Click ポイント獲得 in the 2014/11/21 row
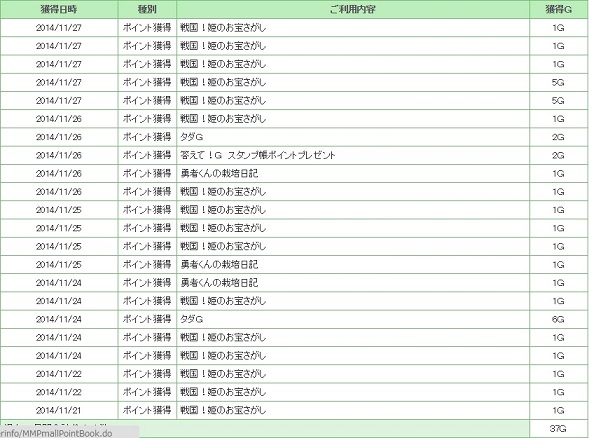Screen dimensions: 589x438 (147, 410)
